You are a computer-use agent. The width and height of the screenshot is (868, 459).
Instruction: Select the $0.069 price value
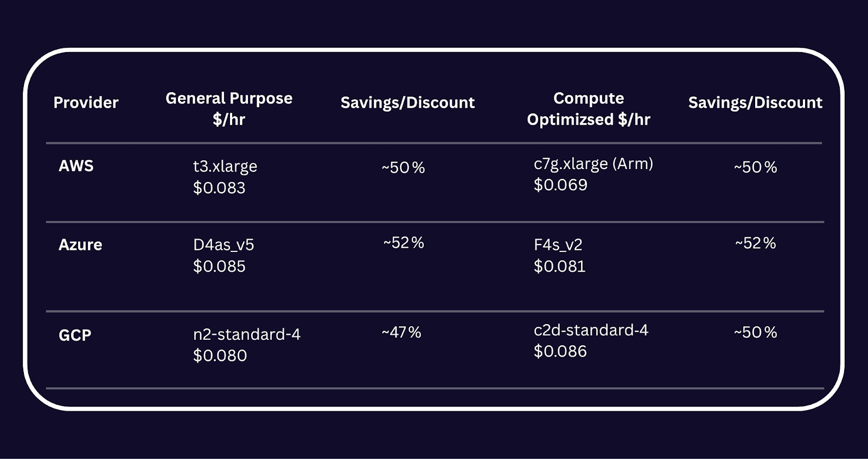(560, 185)
